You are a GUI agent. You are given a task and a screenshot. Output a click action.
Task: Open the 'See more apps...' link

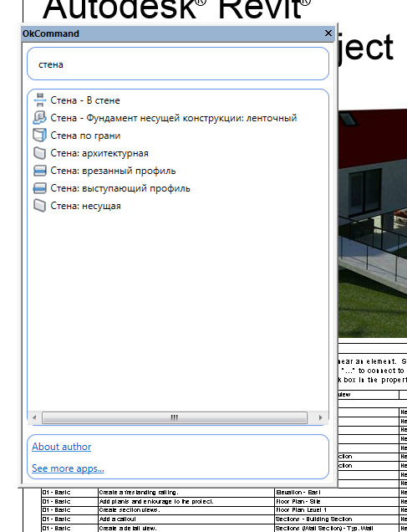[x=68, y=468]
